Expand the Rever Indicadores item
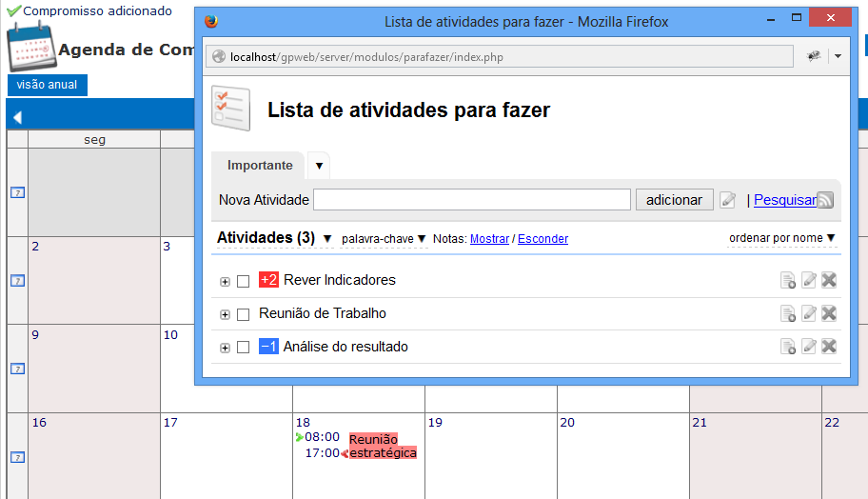Screen dimensions: 868x499 coord(225,282)
